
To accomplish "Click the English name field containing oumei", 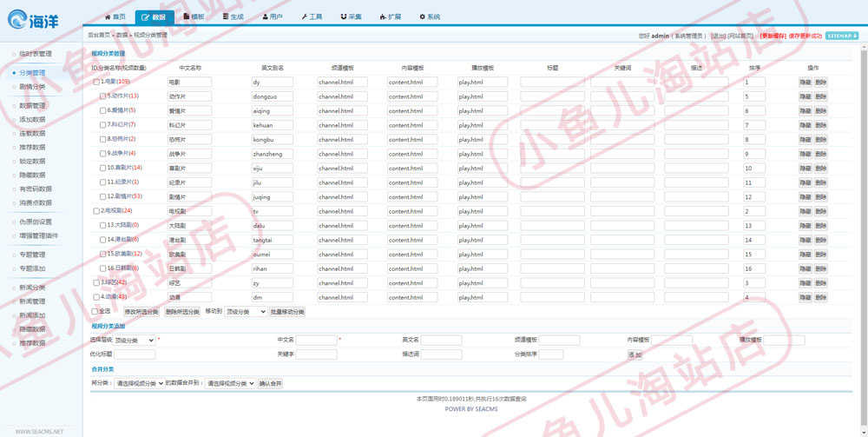I will pyautogui.click(x=272, y=255).
